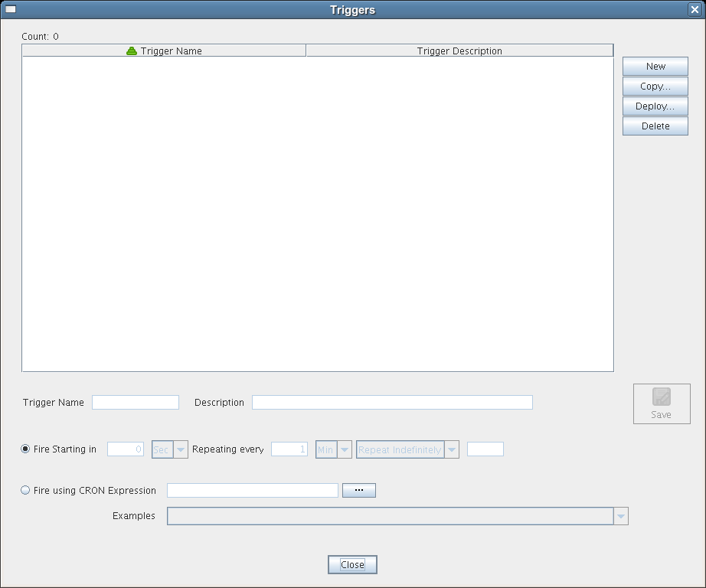Delete the selected trigger
The height and width of the screenshot is (588, 706).
click(655, 126)
